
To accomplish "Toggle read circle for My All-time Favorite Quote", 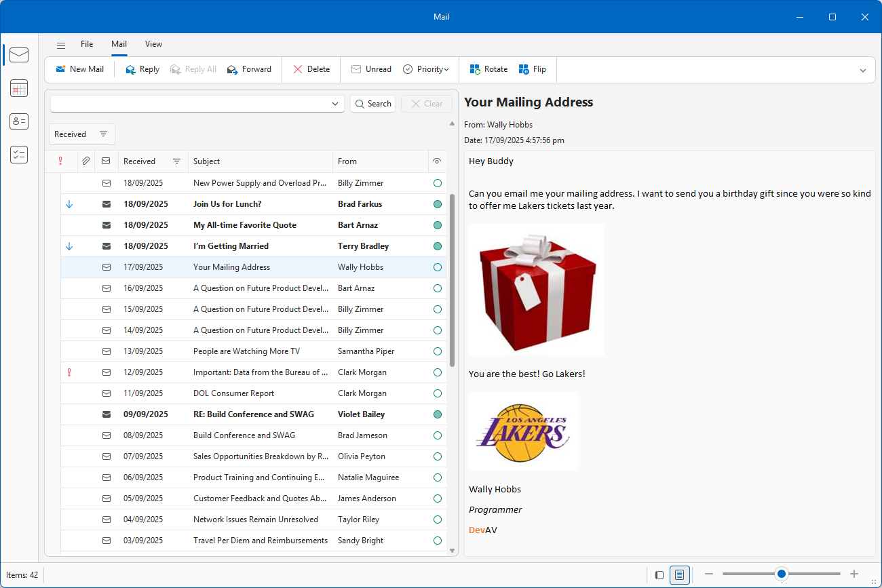I will [x=438, y=225].
